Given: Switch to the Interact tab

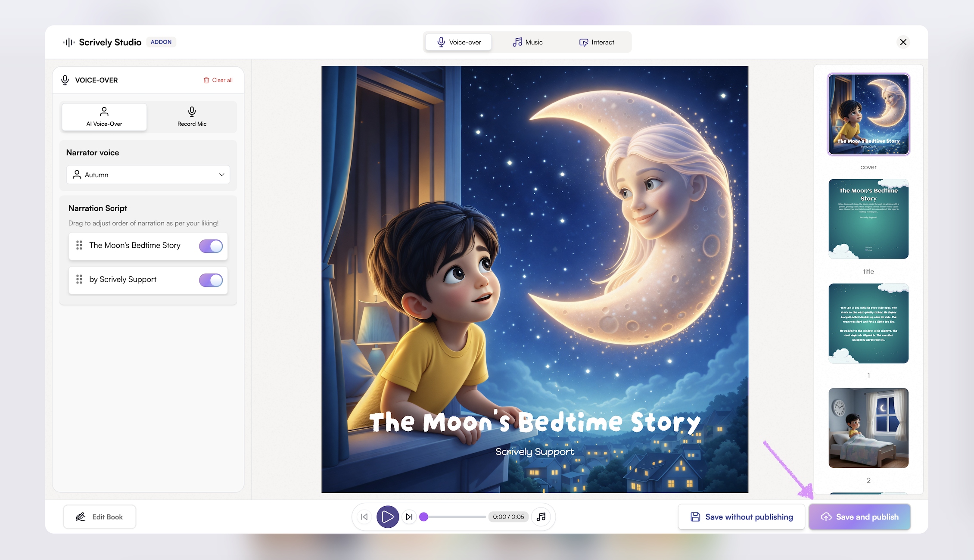Looking at the screenshot, I should (597, 42).
